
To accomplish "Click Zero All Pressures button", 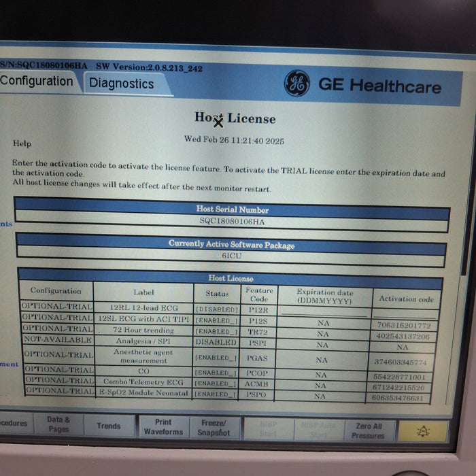I will [369, 430].
